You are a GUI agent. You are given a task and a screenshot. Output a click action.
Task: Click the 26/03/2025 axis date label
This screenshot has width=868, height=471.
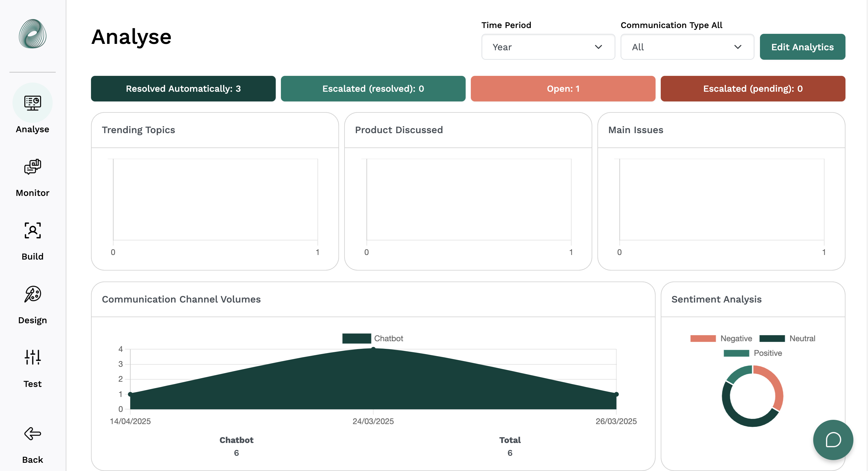pyautogui.click(x=616, y=421)
